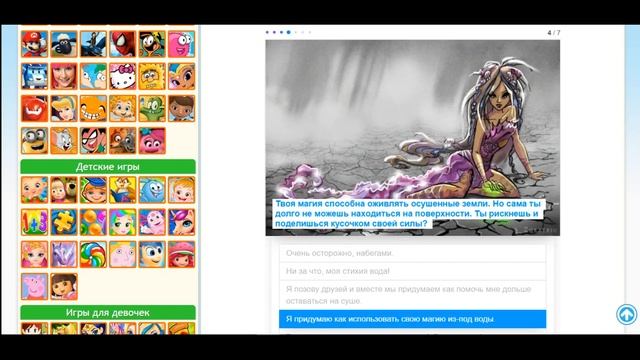This screenshot has width=640, height=360.
Task: Choose answer 'Я придумаю как использовать свою магию'
Action: [x=413, y=319]
